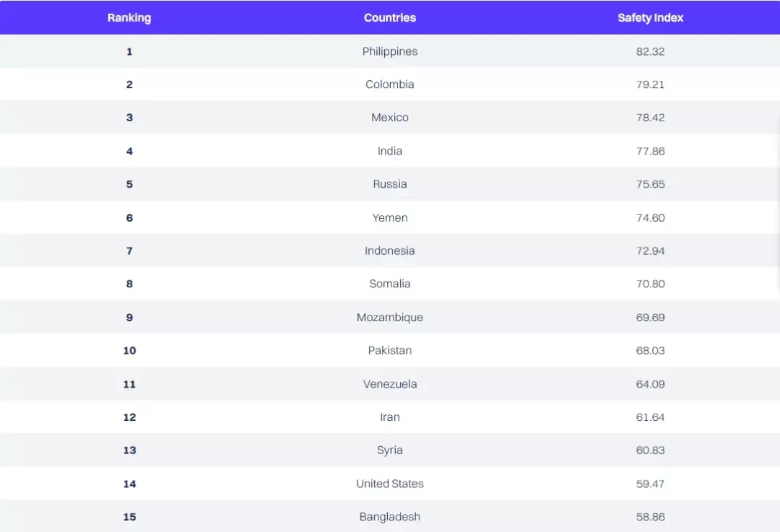Click the Mexico table row name
This screenshot has width=780, height=532.
point(389,118)
